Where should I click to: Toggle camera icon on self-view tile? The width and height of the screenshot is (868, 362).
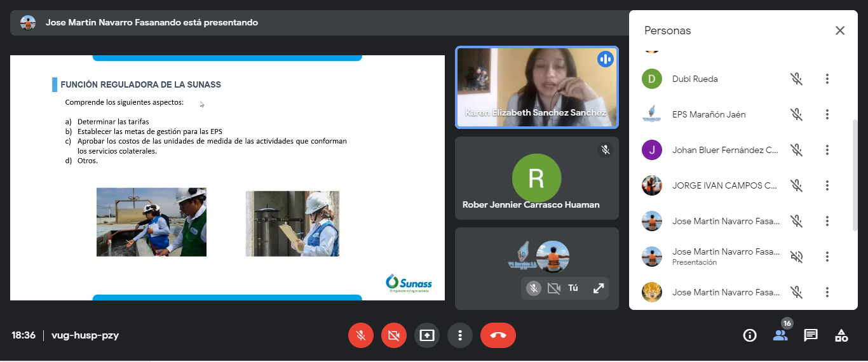tap(553, 288)
